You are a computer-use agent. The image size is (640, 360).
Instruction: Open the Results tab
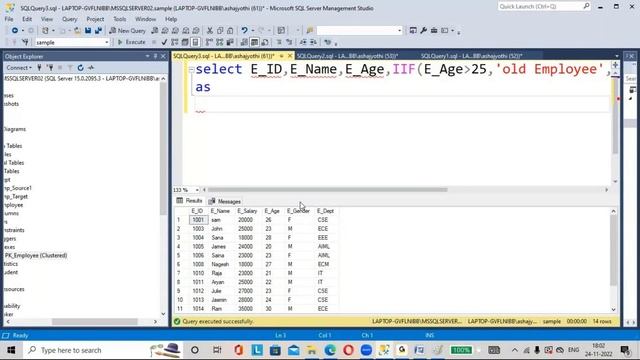[x=189, y=201]
